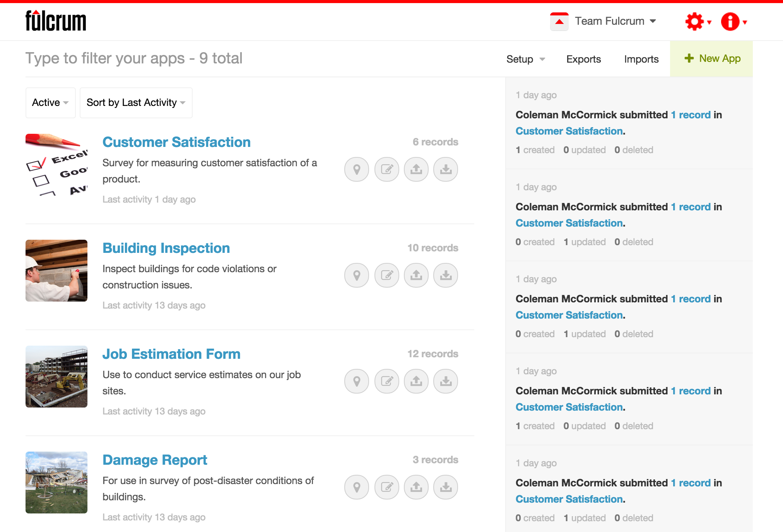Click the location pin icon for Damage Report
Image resolution: width=783 pixels, height=532 pixels.
click(357, 486)
